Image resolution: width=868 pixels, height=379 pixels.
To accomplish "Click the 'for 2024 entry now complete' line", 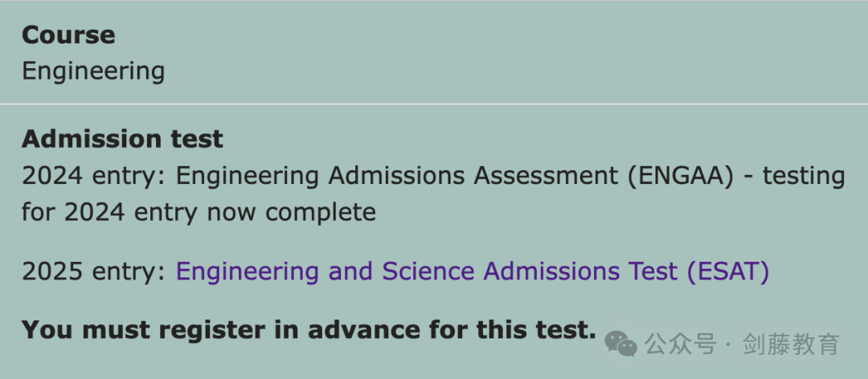I will tap(199, 213).
